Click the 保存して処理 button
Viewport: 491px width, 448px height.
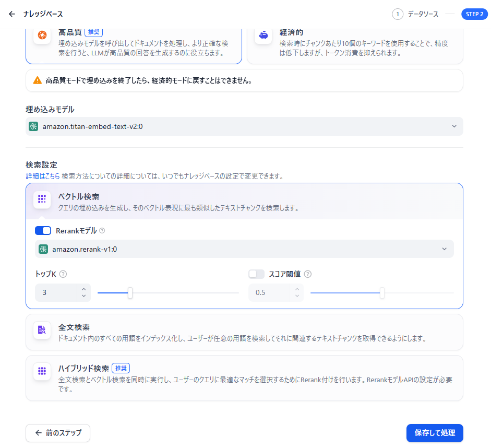tap(434, 433)
